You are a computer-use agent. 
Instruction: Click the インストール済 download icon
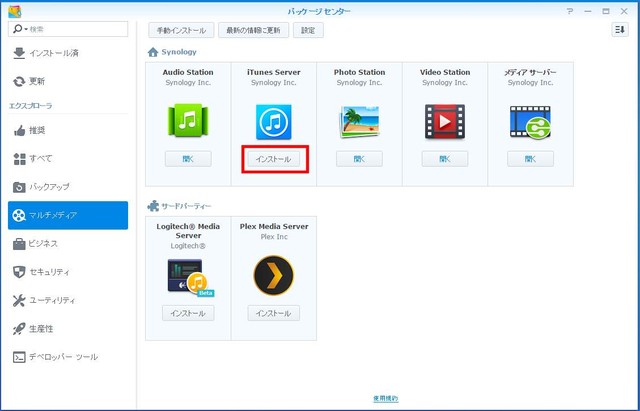tap(19, 53)
